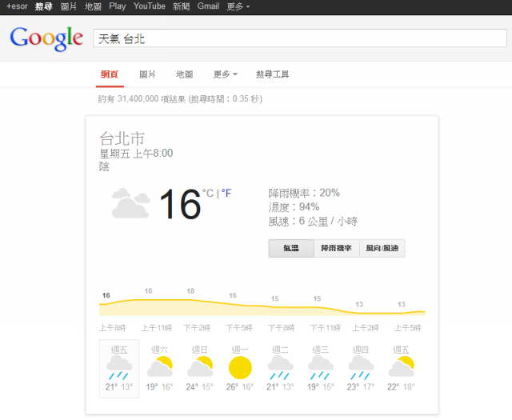
Task: Select Monday sunny icon (週一)
Action: click(240, 368)
